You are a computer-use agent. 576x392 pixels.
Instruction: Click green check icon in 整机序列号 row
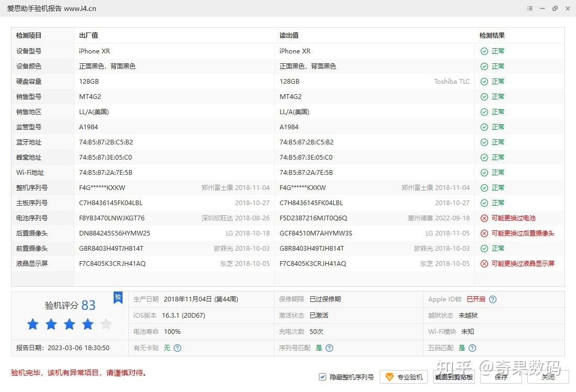point(484,187)
